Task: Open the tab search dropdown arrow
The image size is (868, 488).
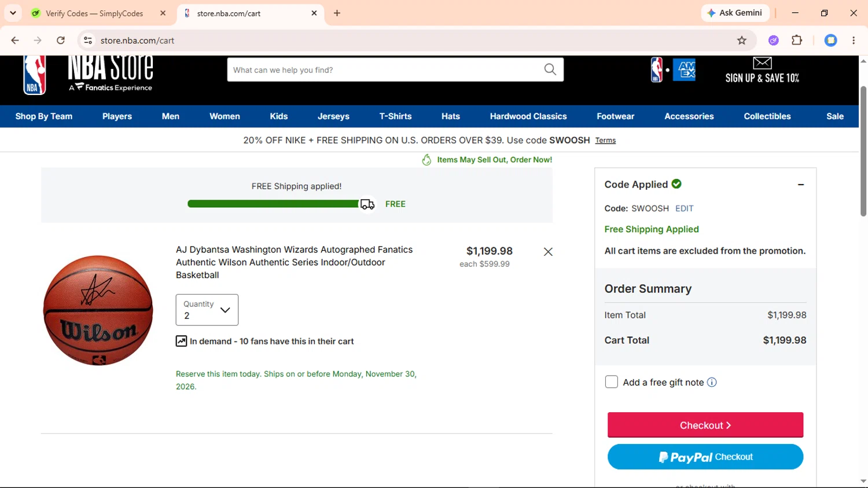Action: (x=13, y=13)
